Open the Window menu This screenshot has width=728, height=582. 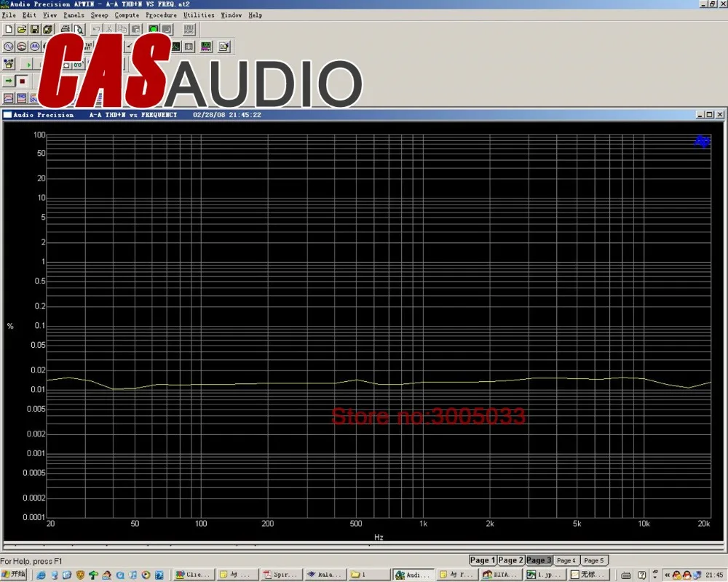tap(232, 15)
